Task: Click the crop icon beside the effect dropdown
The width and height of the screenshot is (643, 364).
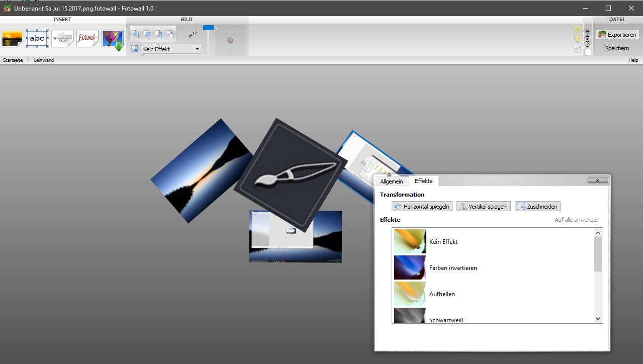Action: [x=134, y=49]
